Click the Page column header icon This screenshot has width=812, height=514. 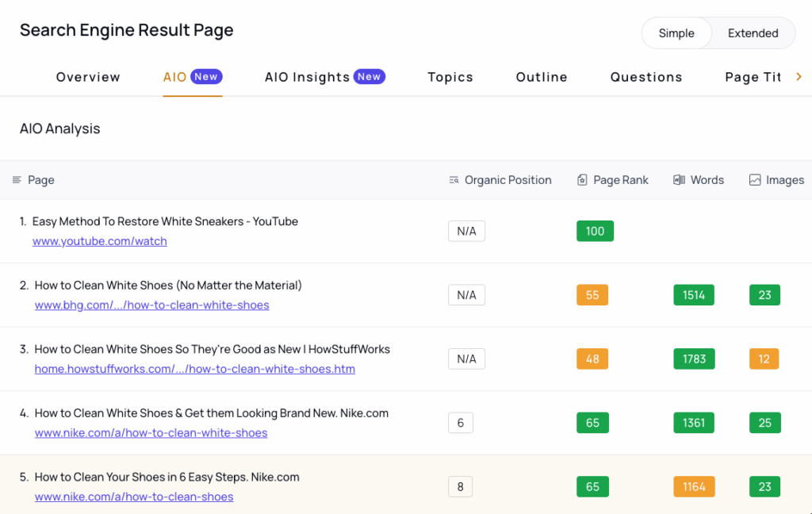tap(17, 180)
